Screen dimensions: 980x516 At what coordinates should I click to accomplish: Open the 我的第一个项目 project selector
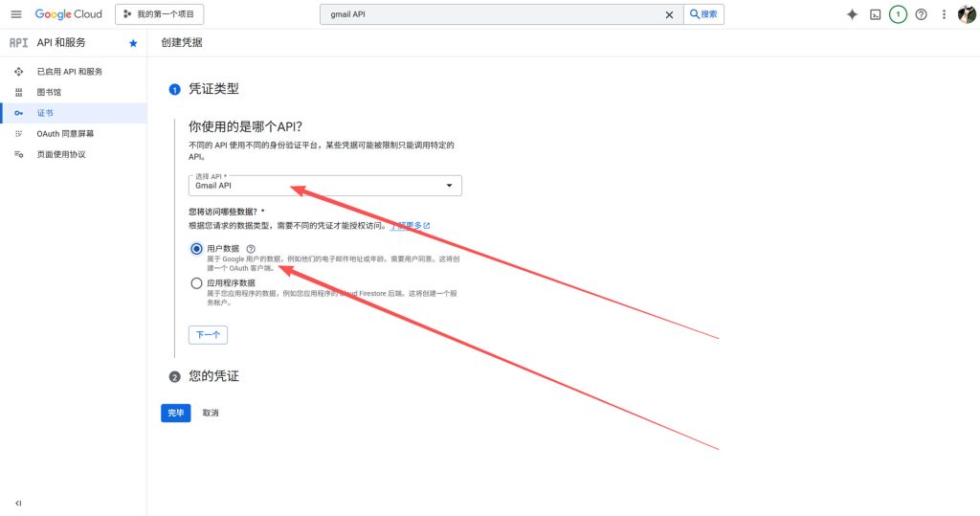coord(159,14)
